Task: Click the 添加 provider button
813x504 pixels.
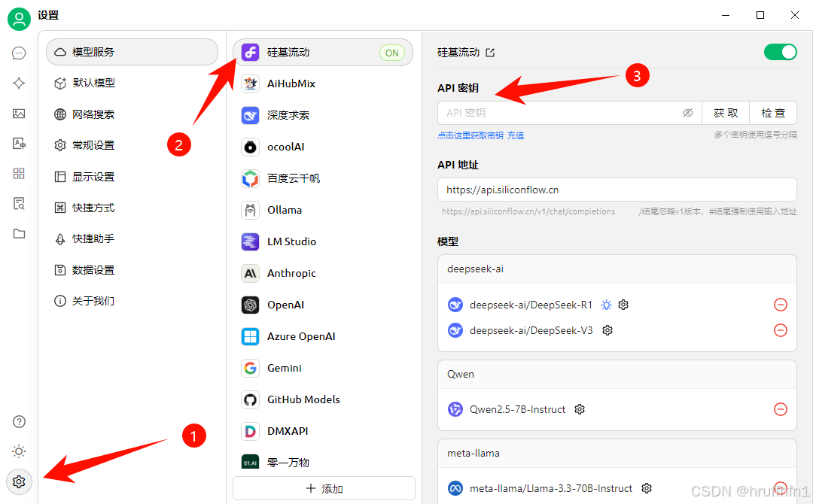Action: click(324, 488)
